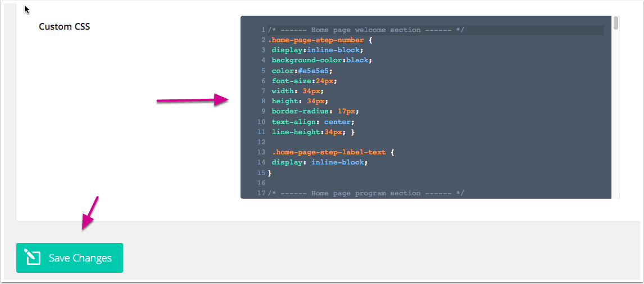This screenshot has height=284, width=644.
Task: Click the .home-page-step-number selector line
Action: [x=320, y=40]
